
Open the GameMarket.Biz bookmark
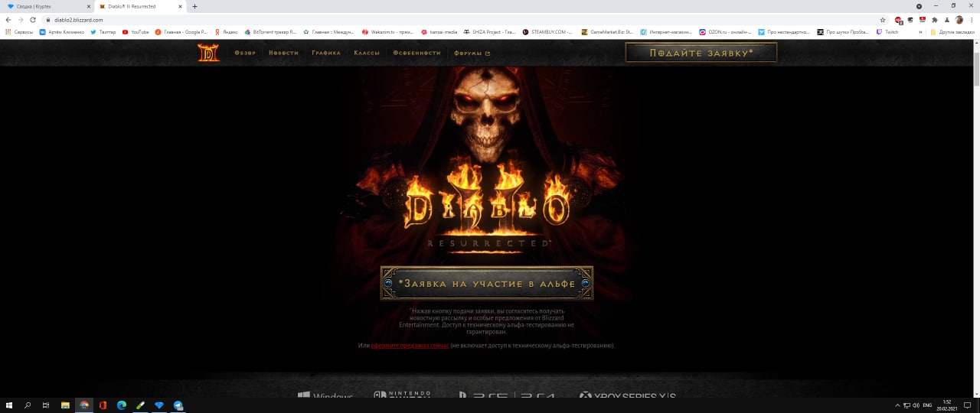[607, 32]
